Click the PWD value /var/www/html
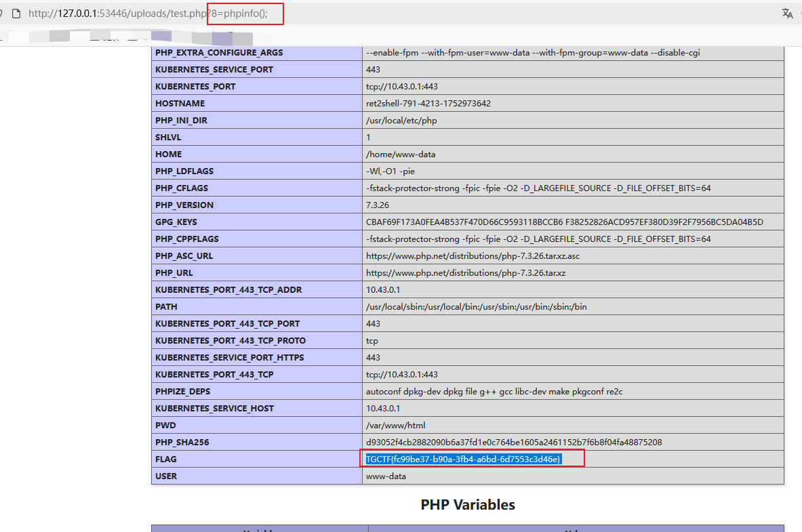 395,426
